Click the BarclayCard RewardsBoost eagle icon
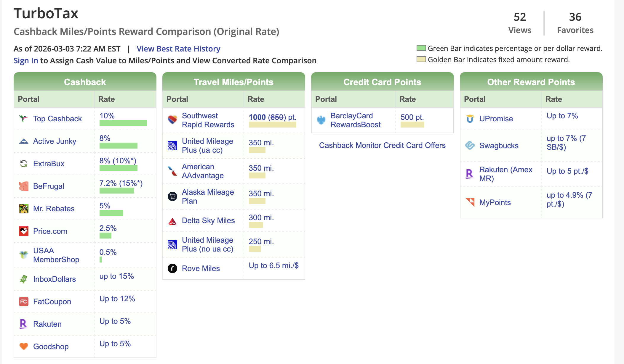The image size is (624, 364). click(x=321, y=120)
